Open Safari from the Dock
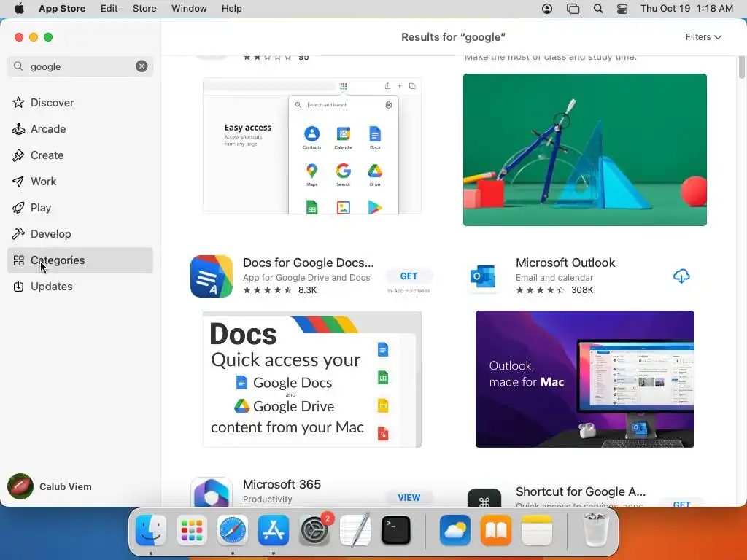Screen dimensions: 747x560 tap(233, 530)
